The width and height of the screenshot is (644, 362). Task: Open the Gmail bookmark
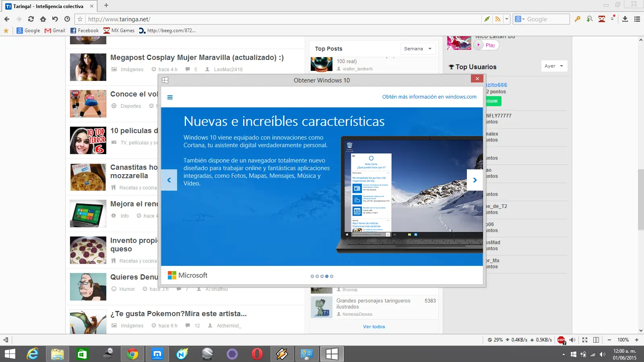point(55,31)
